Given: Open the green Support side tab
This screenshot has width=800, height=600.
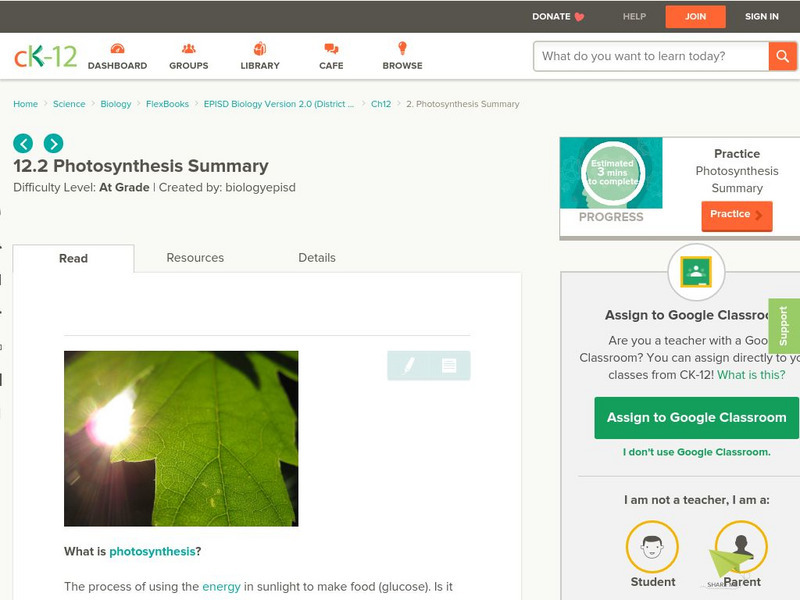Looking at the screenshot, I should pyautogui.click(x=784, y=326).
